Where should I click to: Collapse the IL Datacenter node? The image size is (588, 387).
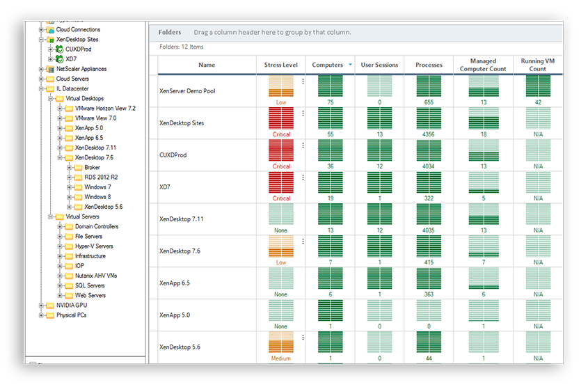click(41, 89)
